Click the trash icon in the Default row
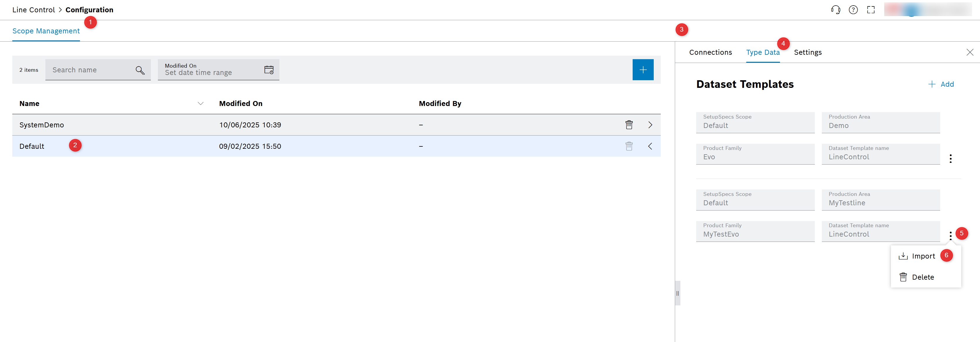Viewport: 980px width, 342px height. [x=629, y=146]
